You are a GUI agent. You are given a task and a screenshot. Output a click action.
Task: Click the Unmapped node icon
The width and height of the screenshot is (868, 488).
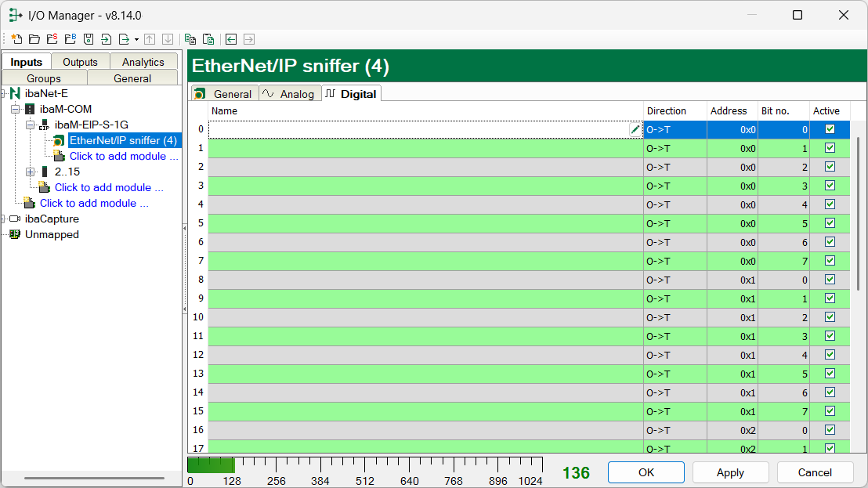15,234
